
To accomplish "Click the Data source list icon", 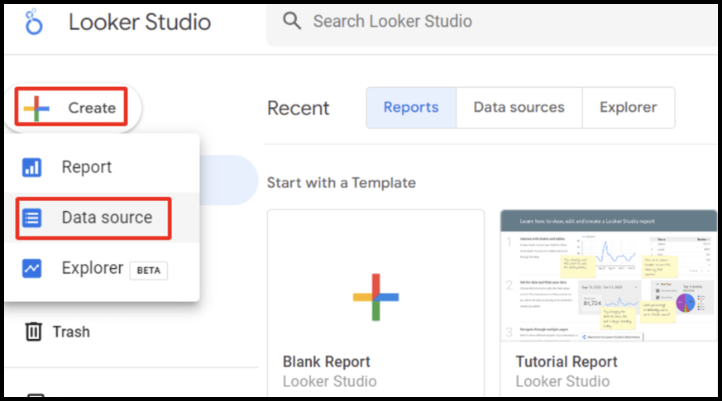I will (32, 218).
